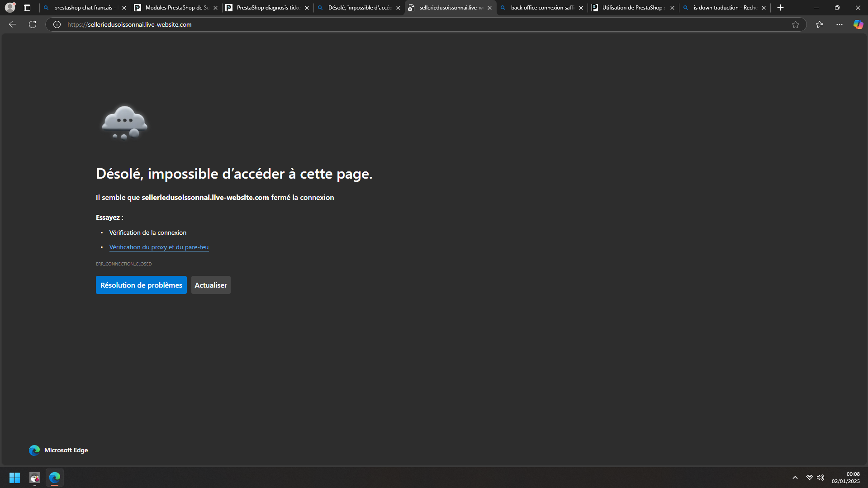Click the ERR_CONNECTION_CLOSED error code

coord(124,264)
